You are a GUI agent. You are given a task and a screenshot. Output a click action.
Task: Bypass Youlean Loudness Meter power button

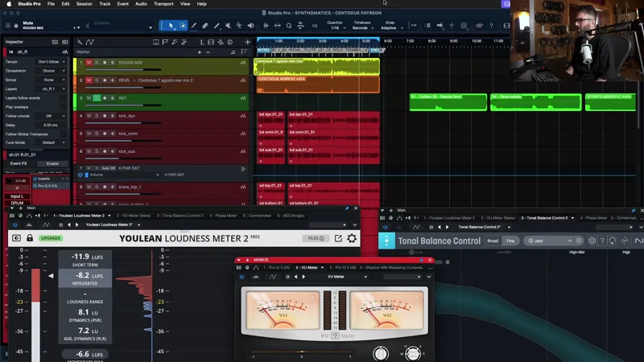click(15, 225)
